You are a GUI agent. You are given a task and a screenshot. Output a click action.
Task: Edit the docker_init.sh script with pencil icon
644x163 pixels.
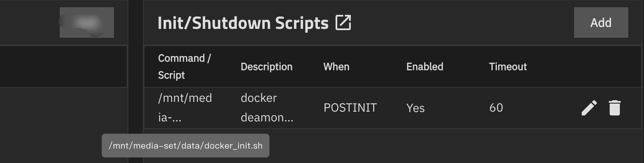pos(589,108)
